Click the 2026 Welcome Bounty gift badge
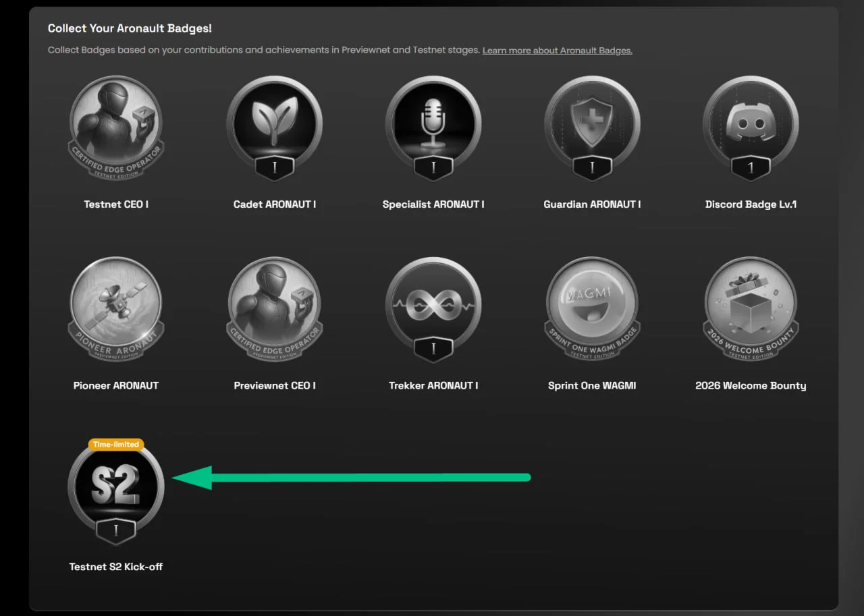Screen dimensions: 864x616 pos(751,310)
